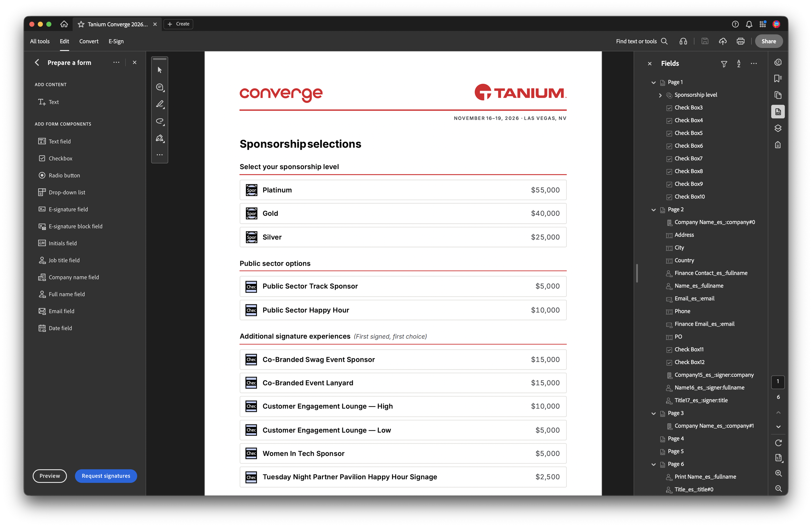Go to previous page arrow
This screenshot has height=527, width=812.
[x=778, y=412]
